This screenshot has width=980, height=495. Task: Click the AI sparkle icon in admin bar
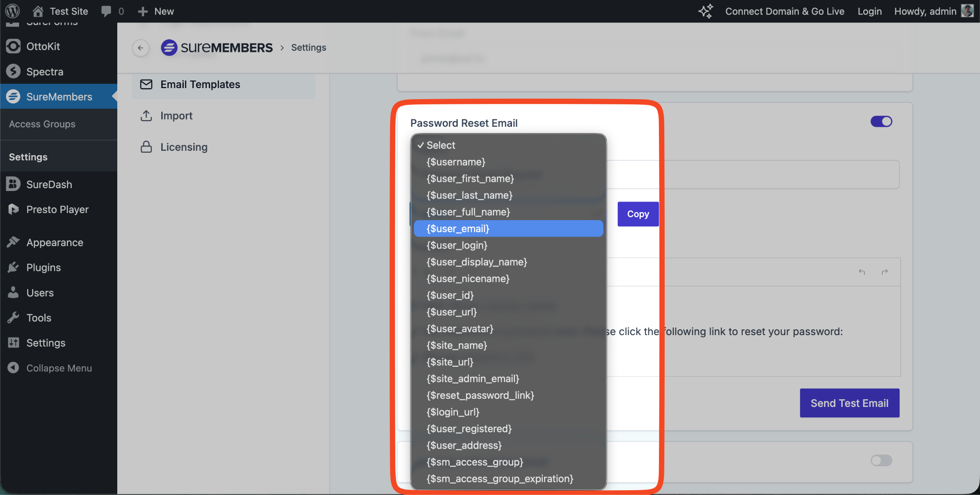(x=705, y=11)
